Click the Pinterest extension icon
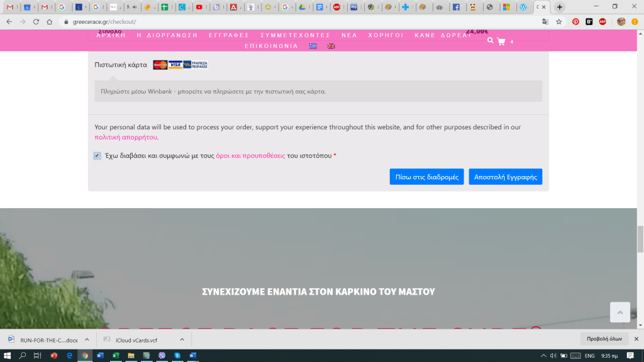The image size is (644, 362). [x=575, y=21]
